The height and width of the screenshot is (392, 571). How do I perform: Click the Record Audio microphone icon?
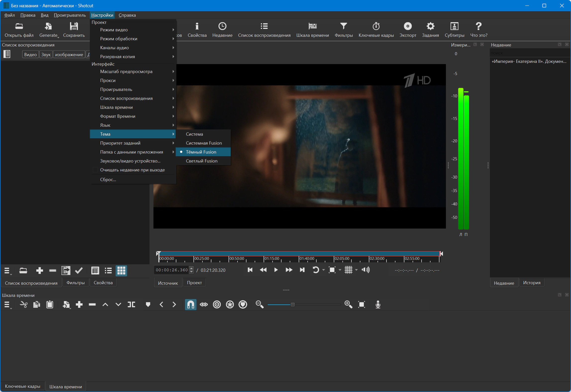pyautogui.click(x=378, y=305)
